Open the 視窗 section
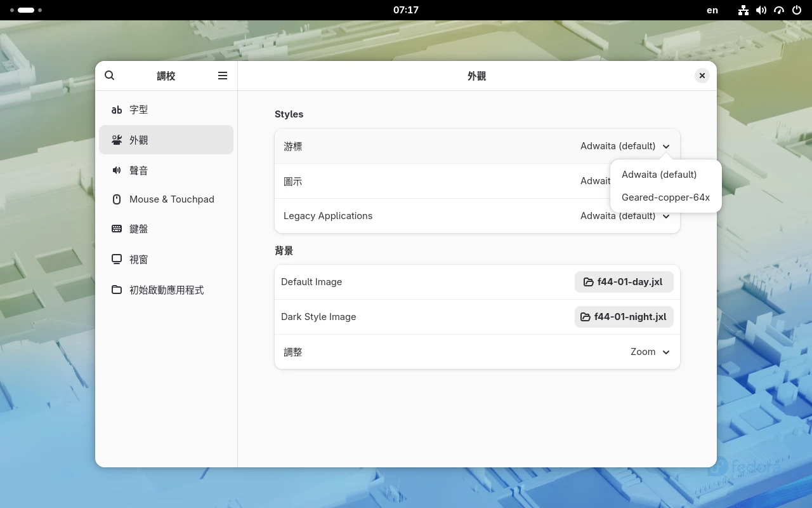Screen dimensions: 812x508 [166, 259]
